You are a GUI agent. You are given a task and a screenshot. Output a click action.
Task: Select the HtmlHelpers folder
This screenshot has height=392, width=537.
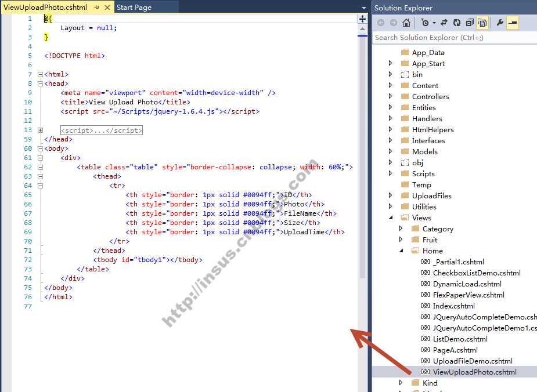point(433,129)
